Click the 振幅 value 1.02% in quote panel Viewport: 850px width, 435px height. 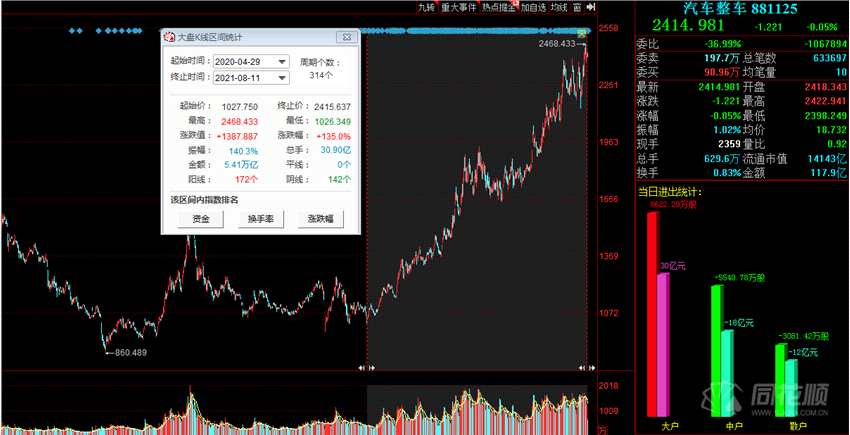(727, 130)
